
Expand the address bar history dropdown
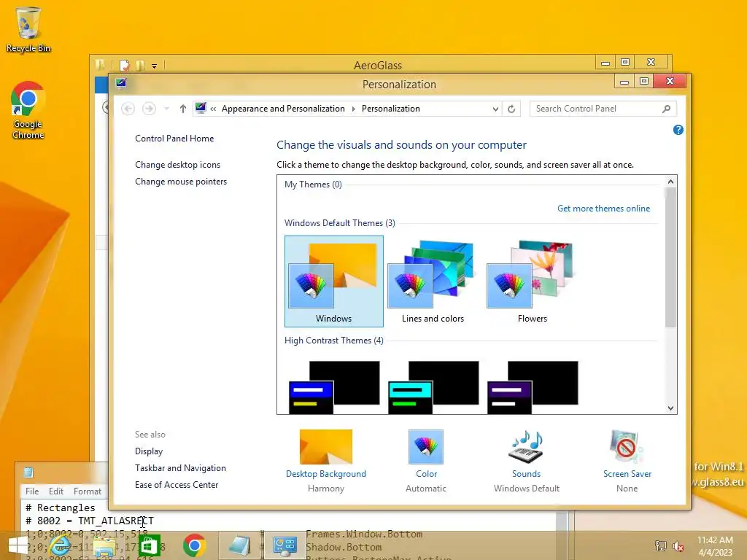[495, 109]
